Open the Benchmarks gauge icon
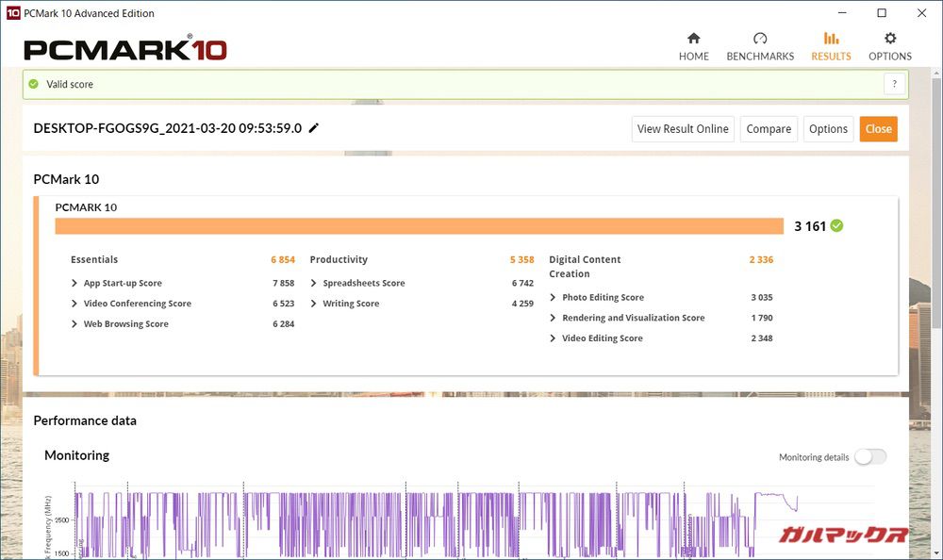 (760, 39)
